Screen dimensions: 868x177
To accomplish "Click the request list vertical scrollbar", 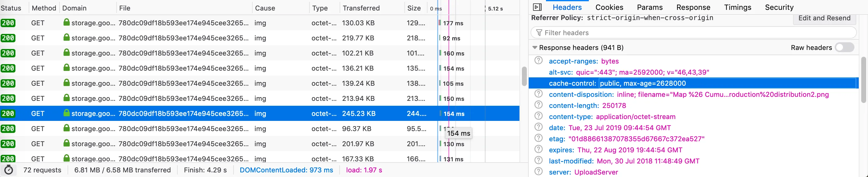I will pyautogui.click(x=524, y=76).
